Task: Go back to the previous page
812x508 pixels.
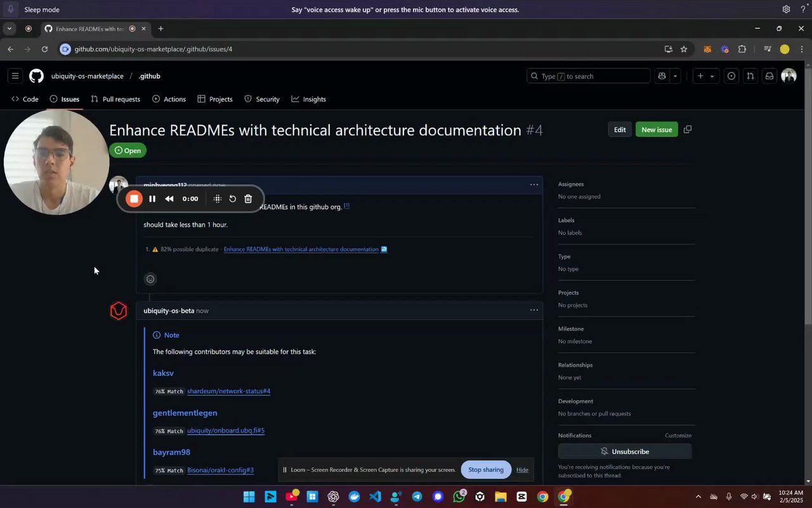Action: pos(10,49)
